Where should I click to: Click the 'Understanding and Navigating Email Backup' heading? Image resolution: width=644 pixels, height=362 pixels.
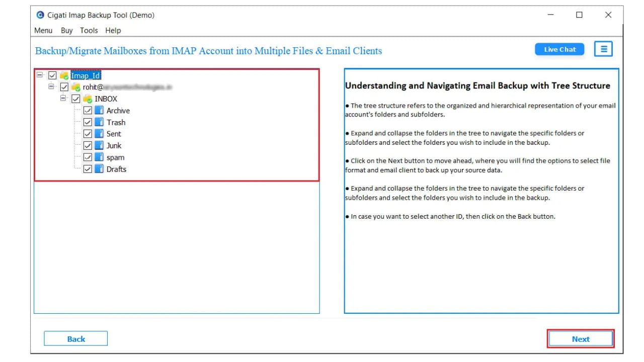(477, 85)
